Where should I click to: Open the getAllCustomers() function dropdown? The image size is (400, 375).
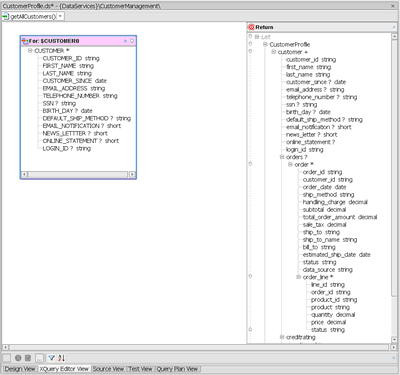[60, 16]
